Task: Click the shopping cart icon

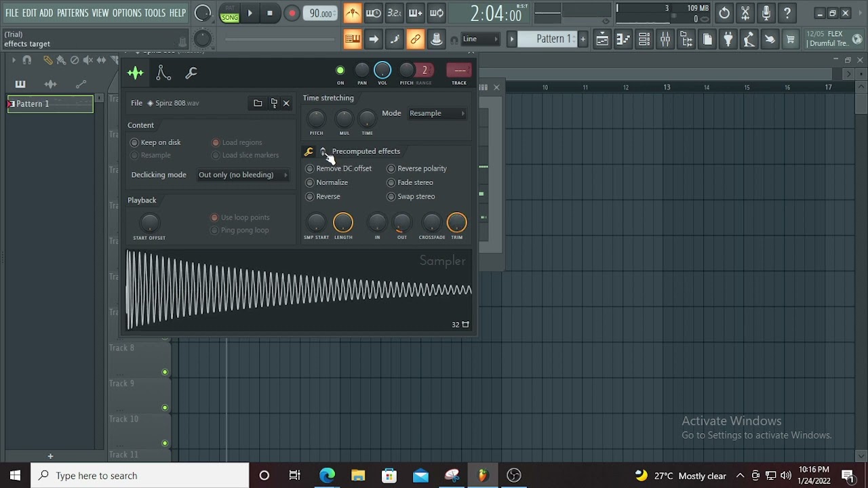Action: click(791, 39)
